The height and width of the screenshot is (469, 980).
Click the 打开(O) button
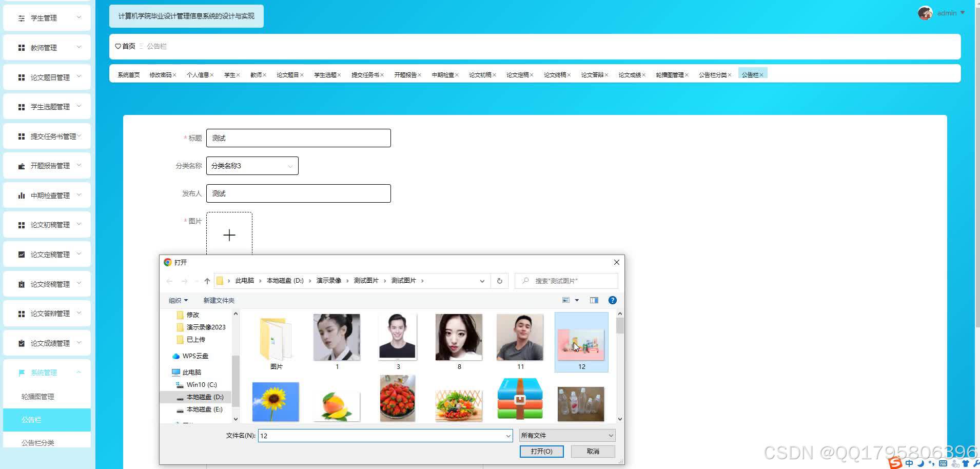[x=541, y=451]
